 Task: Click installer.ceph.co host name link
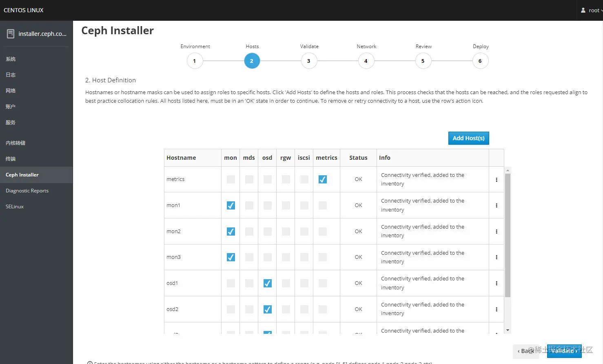coord(42,34)
